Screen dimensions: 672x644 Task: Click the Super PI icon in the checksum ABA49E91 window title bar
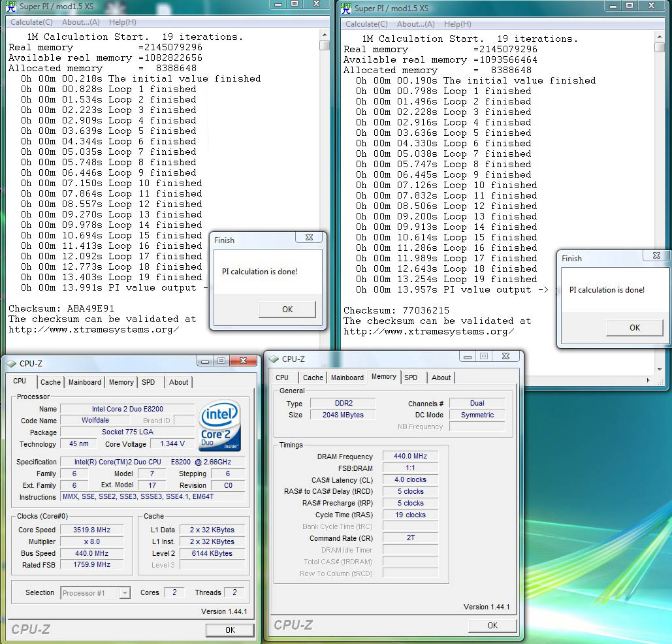(x=10, y=6)
